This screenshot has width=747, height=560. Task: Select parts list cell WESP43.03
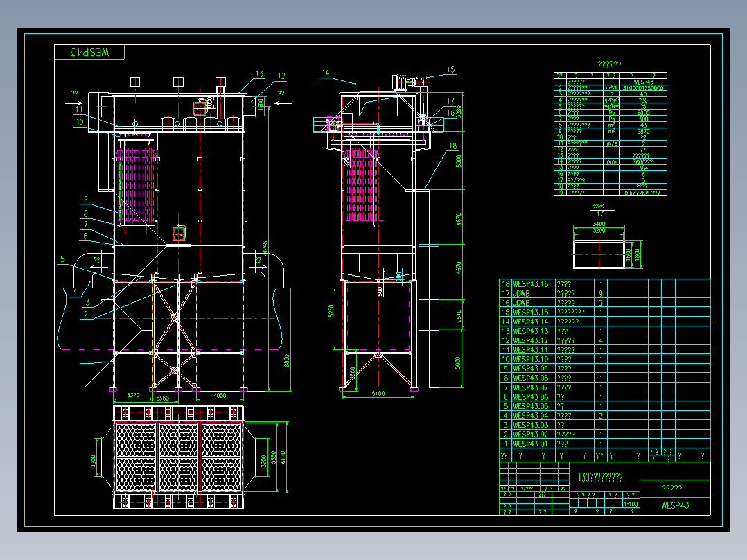530,425
